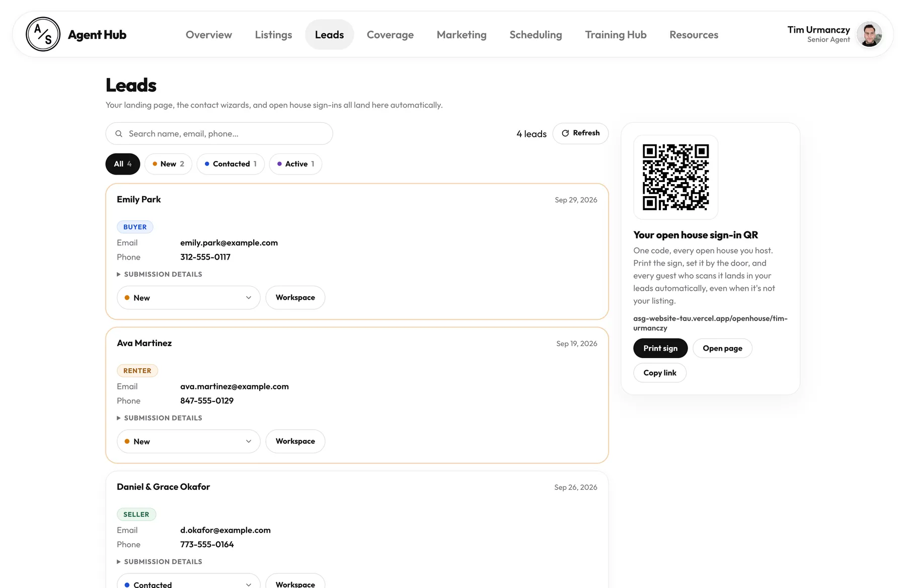Click phone number 847-555-0129
906x588 pixels.
coord(207,401)
